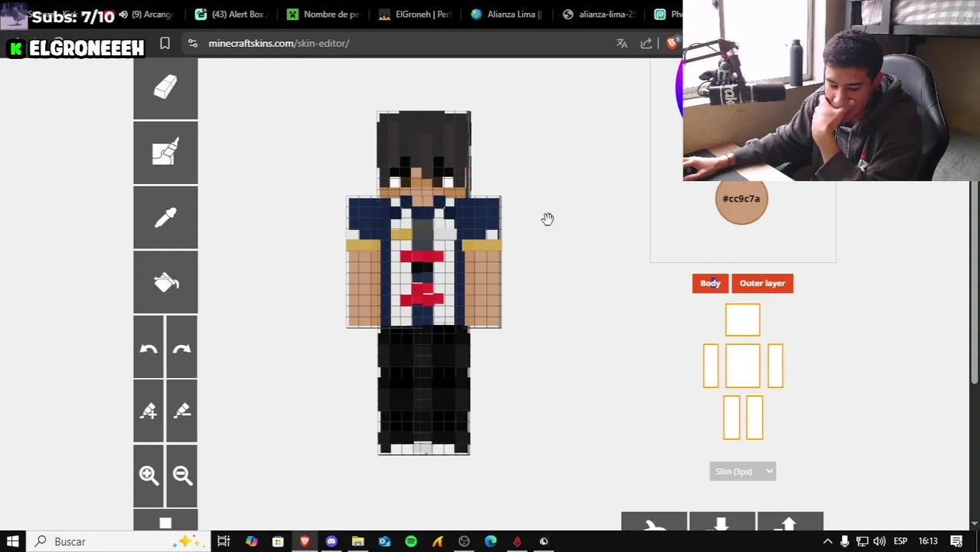
Task: Open Task View in the taskbar
Action: [223, 541]
